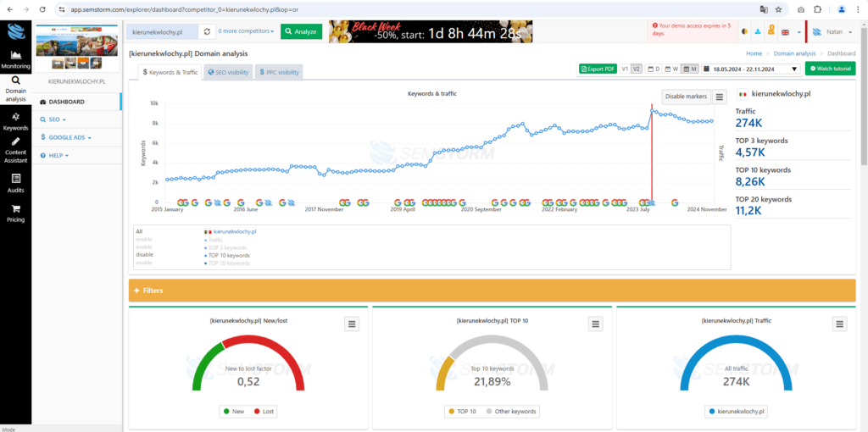The height and width of the screenshot is (432, 868).
Task: Click the browser back arrow
Action: point(9,9)
